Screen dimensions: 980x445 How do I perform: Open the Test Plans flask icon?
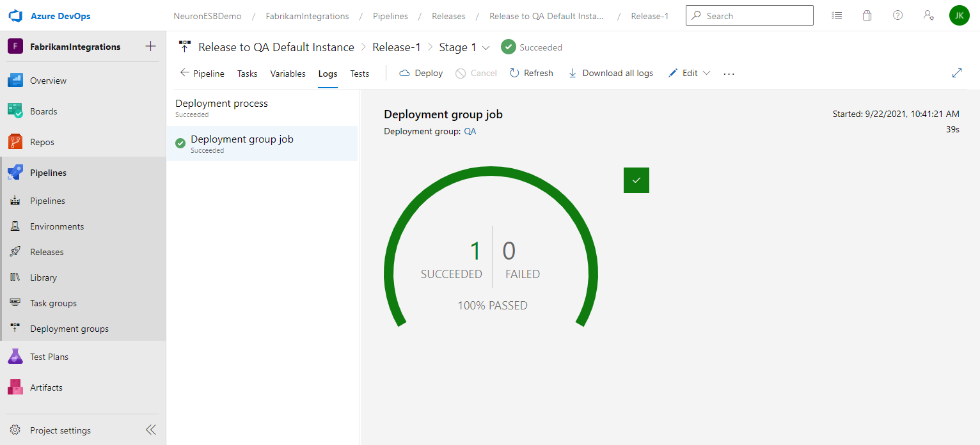(x=15, y=357)
